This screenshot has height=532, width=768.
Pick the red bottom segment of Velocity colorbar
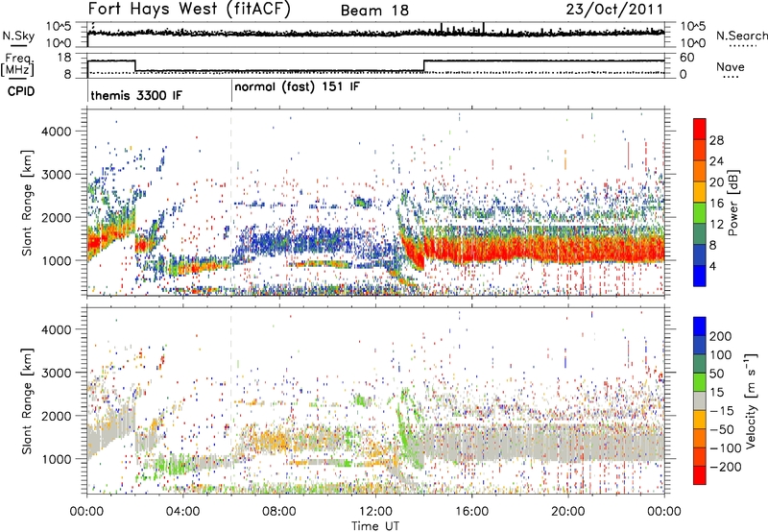[x=700, y=475]
